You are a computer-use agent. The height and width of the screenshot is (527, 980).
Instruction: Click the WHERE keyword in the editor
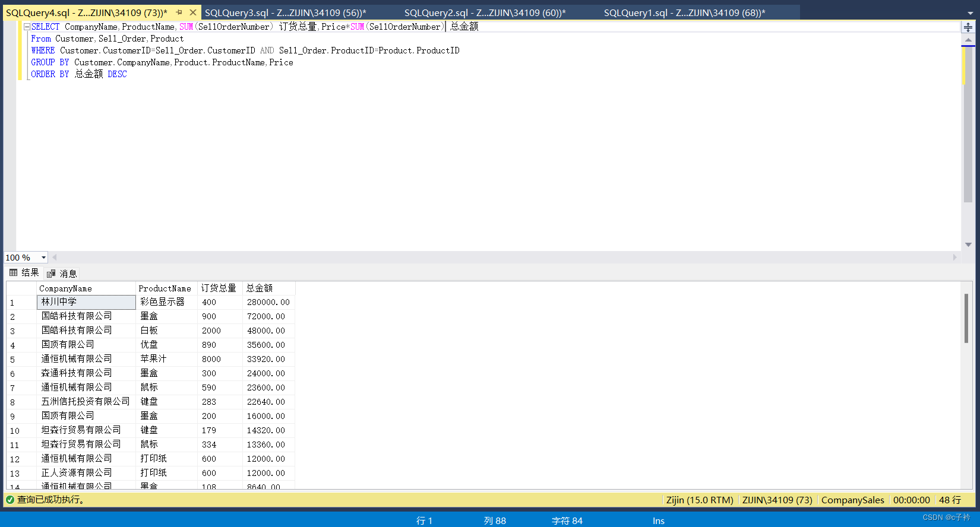(43, 50)
